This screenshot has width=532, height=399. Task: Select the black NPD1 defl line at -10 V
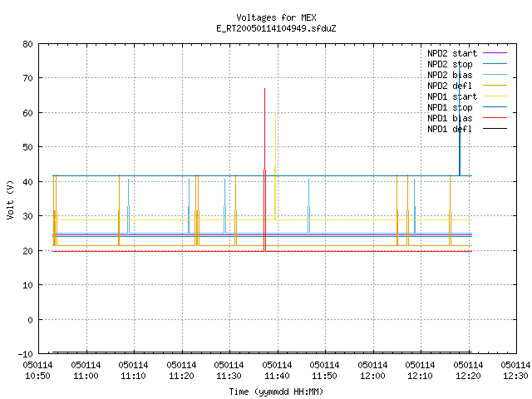point(262,352)
